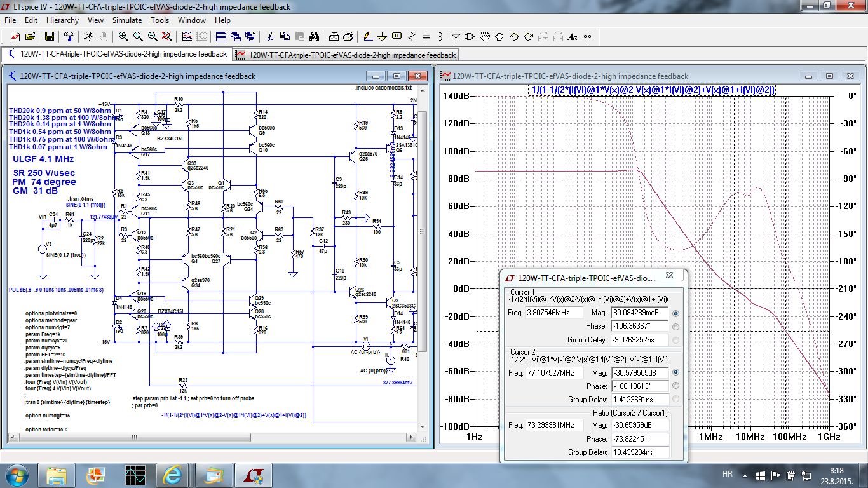Select Cursor 2 Phase radio button
Screen dimensions: 868x488
pyautogui.click(x=675, y=386)
